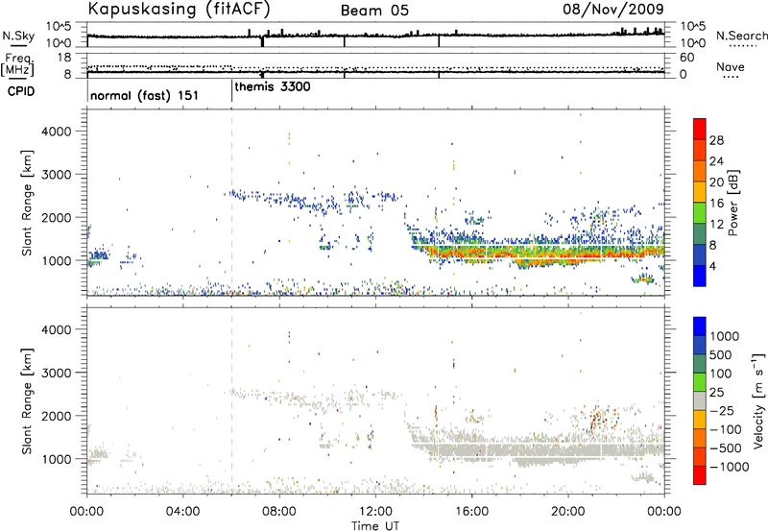Click the dashed CPID change line in velocity panel
Viewport: 768px width, 532px height.
point(231,401)
